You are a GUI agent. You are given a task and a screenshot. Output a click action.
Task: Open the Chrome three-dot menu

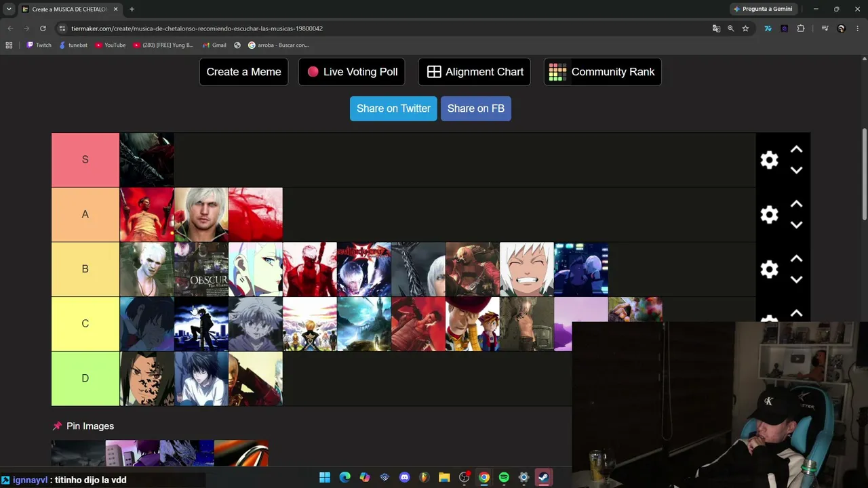coord(858,28)
